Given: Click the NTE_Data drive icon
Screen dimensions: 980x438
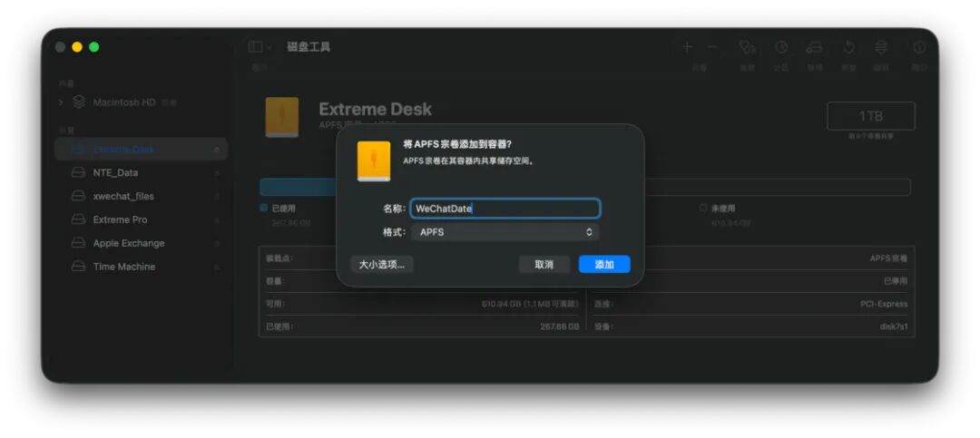Looking at the screenshot, I should (x=78, y=172).
